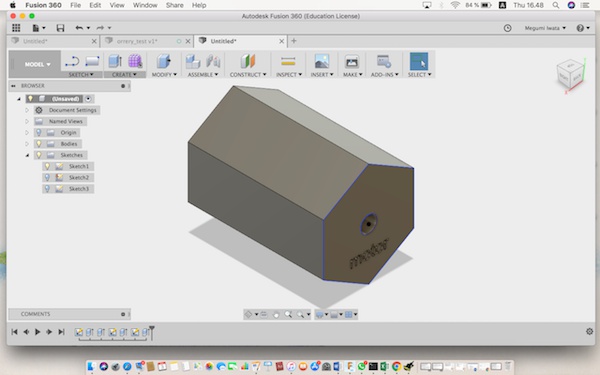Step timeline one feature backward

point(26,332)
